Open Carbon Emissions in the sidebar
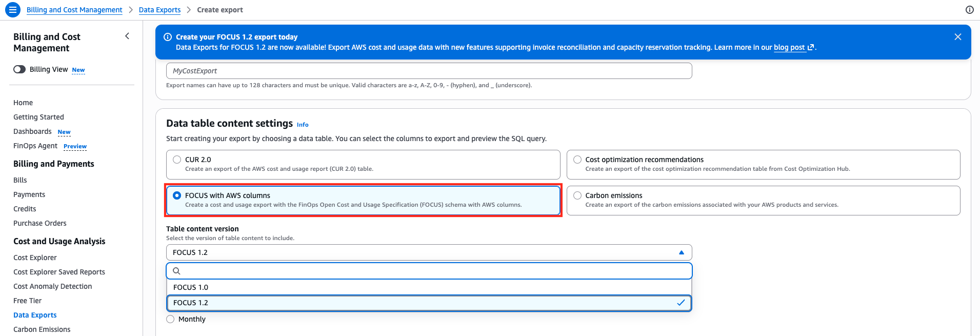980x336 pixels. coord(42,329)
